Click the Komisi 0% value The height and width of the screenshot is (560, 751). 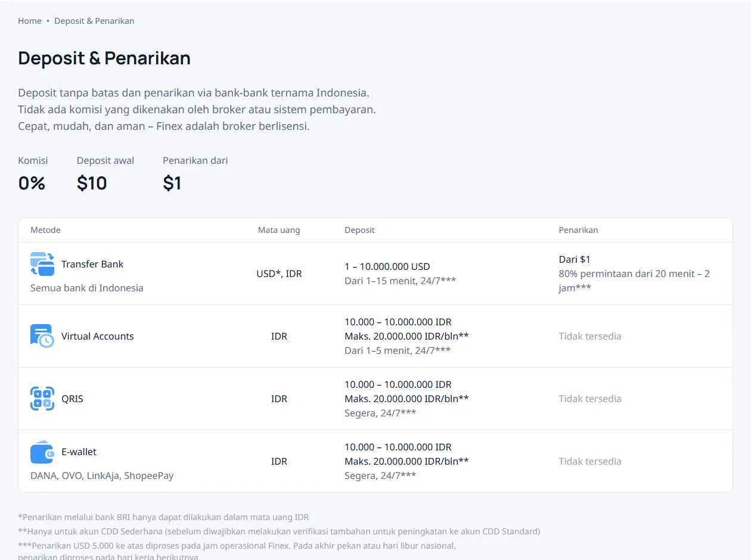(x=32, y=183)
